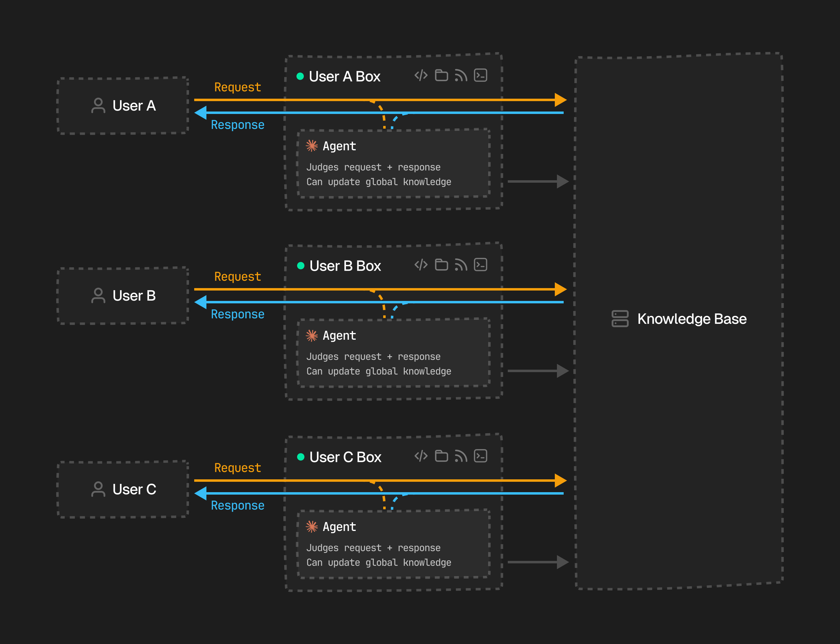Click the blue Response label for User C
840x644 pixels.
(x=238, y=505)
